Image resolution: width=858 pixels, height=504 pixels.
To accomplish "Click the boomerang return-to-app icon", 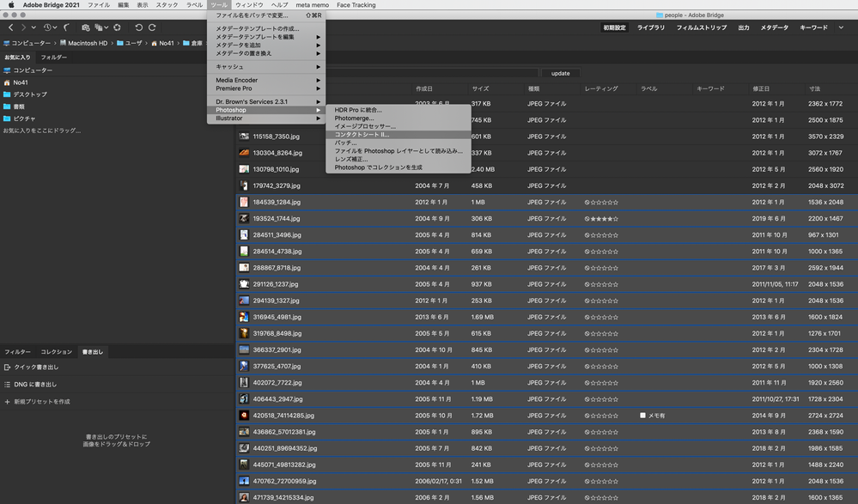I will pyautogui.click(x=66, y=27).
